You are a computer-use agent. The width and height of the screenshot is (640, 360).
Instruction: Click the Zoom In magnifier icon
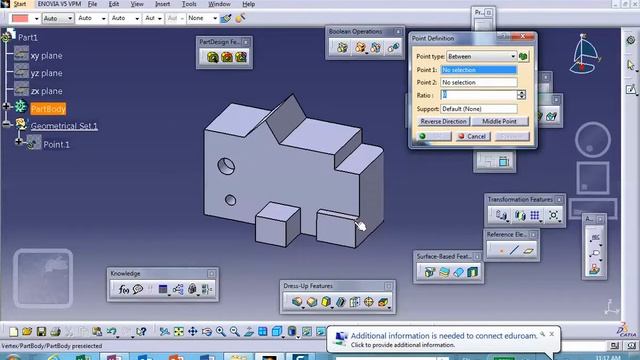(221, 331)
